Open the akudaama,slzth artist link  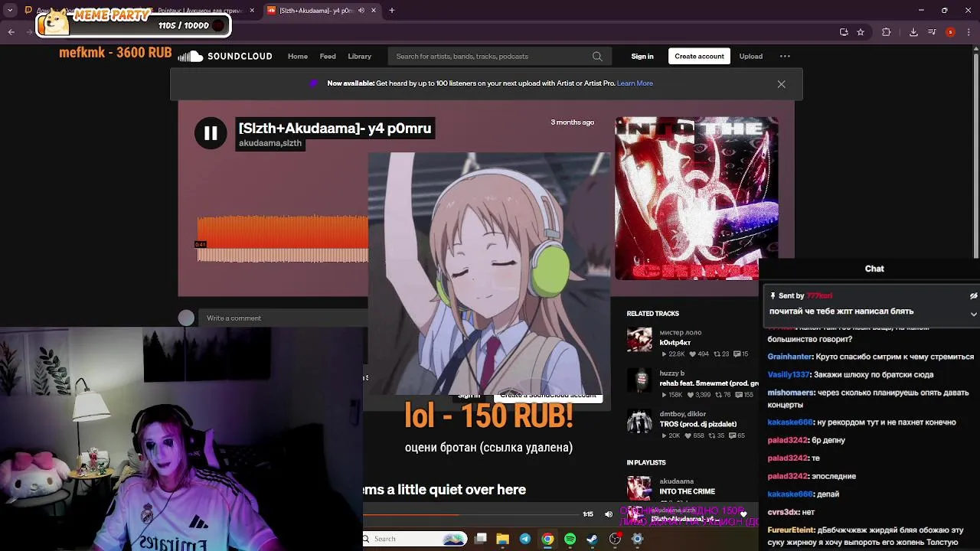click(270, 143)
